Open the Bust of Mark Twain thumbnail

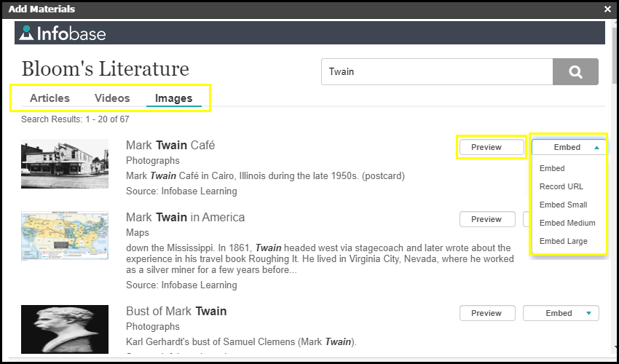pos(65,329)
